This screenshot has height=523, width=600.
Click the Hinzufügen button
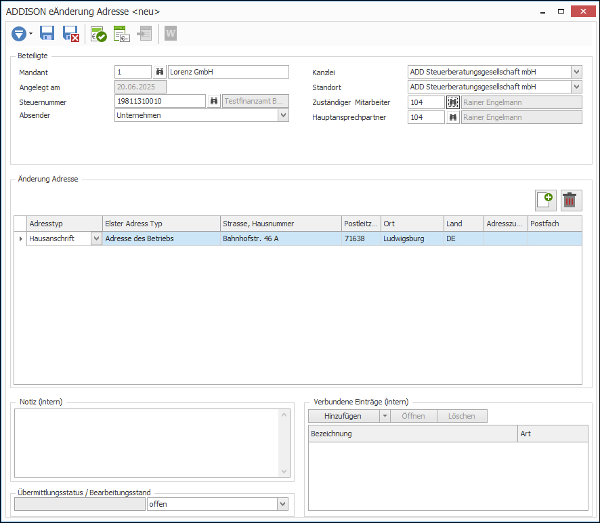344,416
